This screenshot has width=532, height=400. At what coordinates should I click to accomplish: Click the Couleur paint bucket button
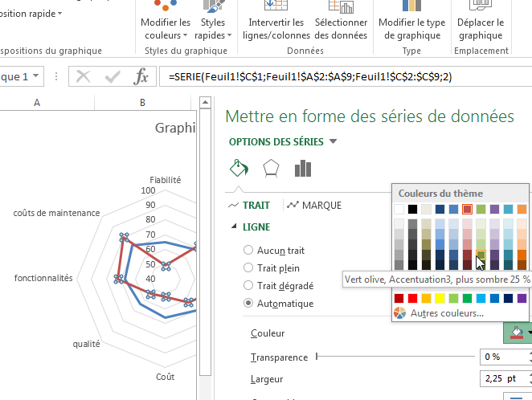tap(513, 333)
